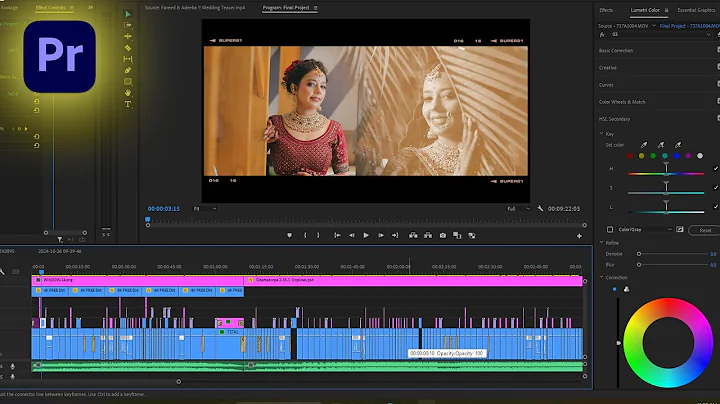Step back one frame
Image resolution: width=720 pixels, height=404 pixels.
[x=351, y=236]
